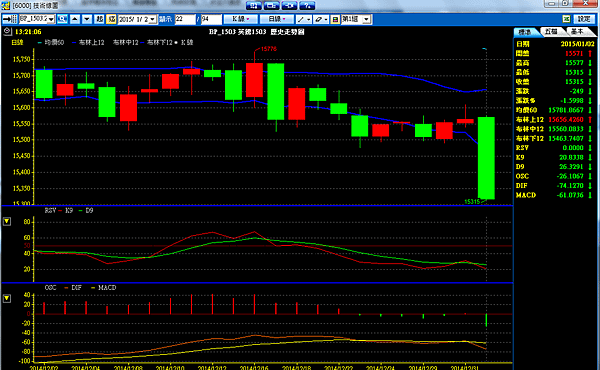Click the 設定 settings button
The width and height of the screenshot is (600, 370).
(x=584, y=19)
